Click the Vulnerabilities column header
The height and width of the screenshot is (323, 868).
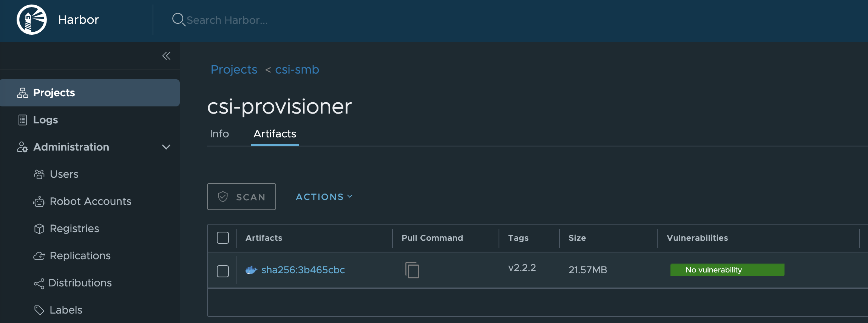tap(697, 238)
